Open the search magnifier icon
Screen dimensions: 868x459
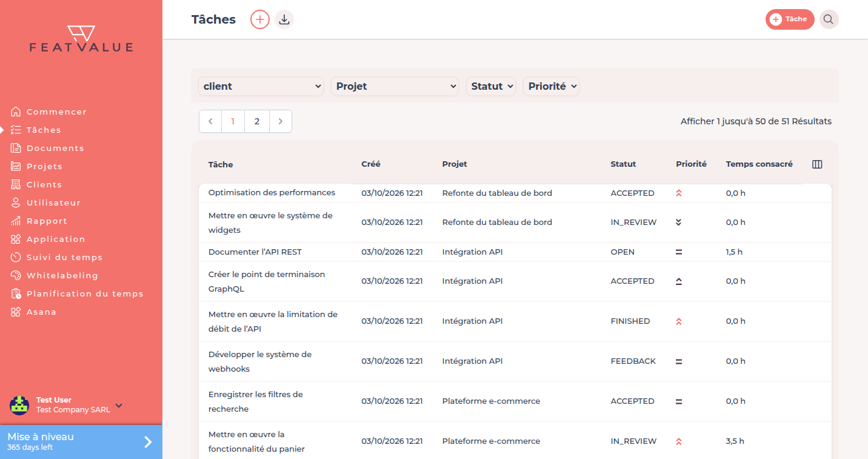pos(829,19)
